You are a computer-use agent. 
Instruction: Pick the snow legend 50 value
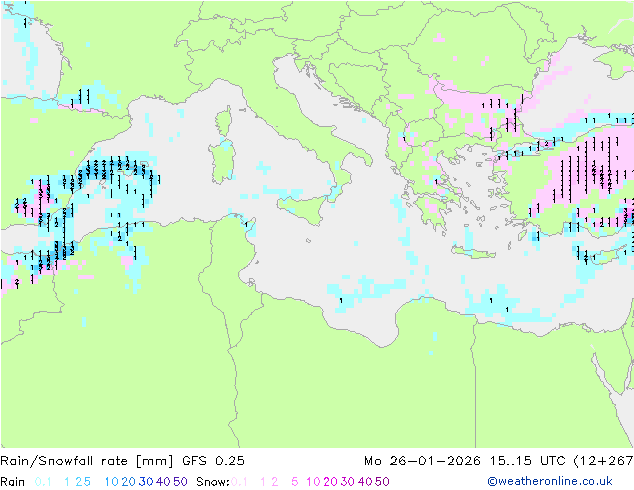point(383,482)
